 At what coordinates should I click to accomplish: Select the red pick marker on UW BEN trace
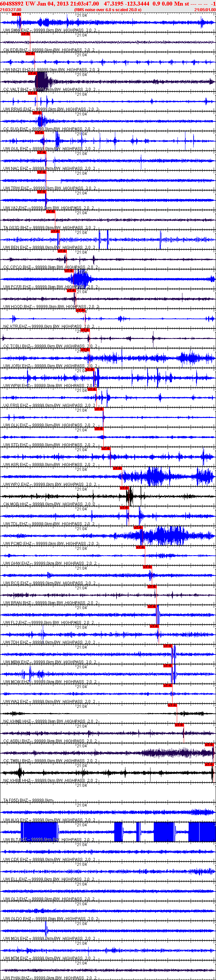55,231
